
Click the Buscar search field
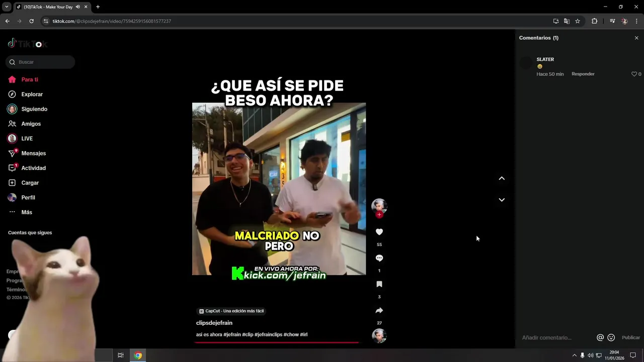[40, 62]
